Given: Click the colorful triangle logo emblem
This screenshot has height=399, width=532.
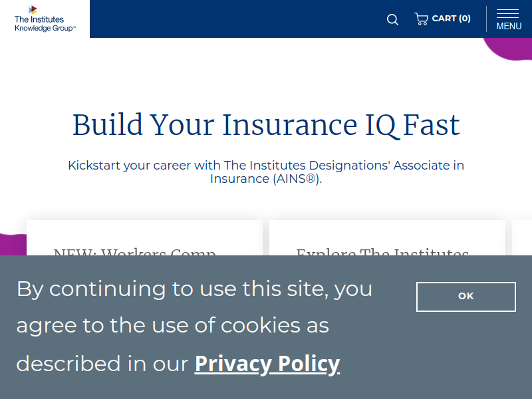Looking at the screenshot, I should [33, 10].
